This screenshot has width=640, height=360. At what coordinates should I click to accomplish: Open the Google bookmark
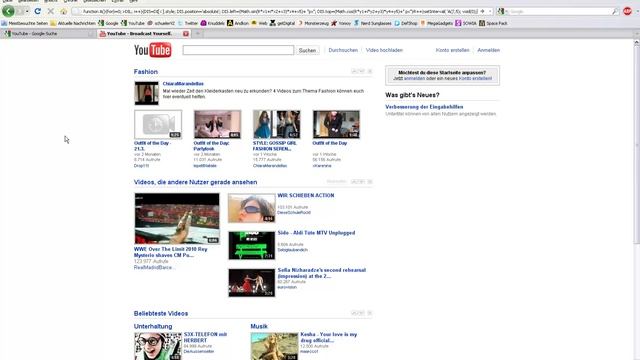point(108,23)
